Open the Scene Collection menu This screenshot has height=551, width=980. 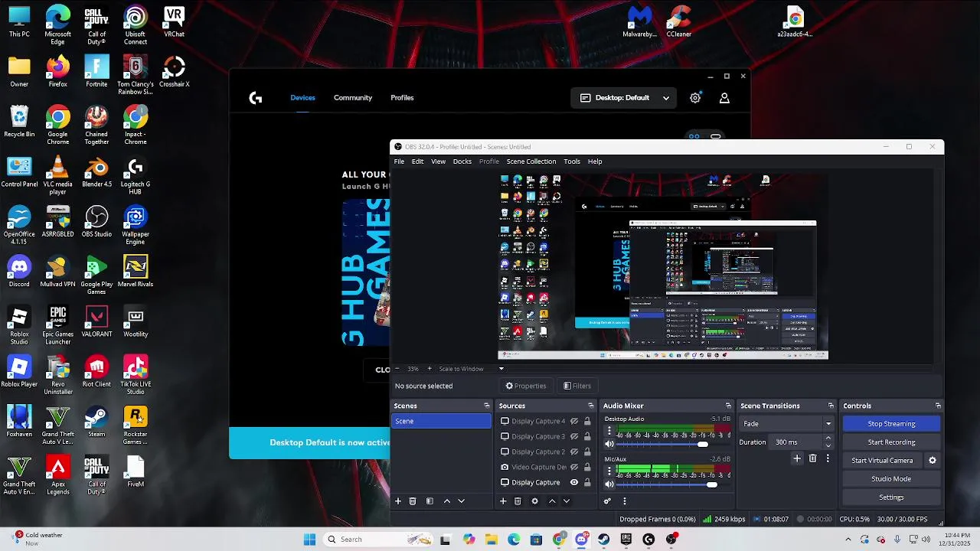pyautogui.click(x=531, y=161)
